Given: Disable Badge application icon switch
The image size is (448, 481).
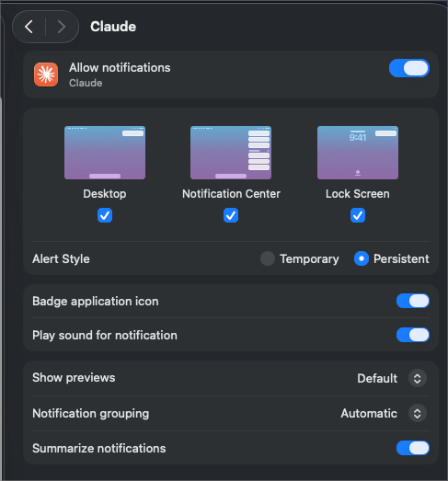Looking at the screenshot, I should pos(413,301).
